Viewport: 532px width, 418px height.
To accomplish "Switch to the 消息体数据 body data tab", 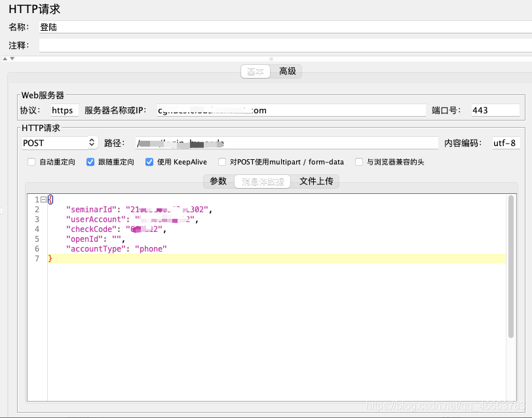I will click(263, 181).
